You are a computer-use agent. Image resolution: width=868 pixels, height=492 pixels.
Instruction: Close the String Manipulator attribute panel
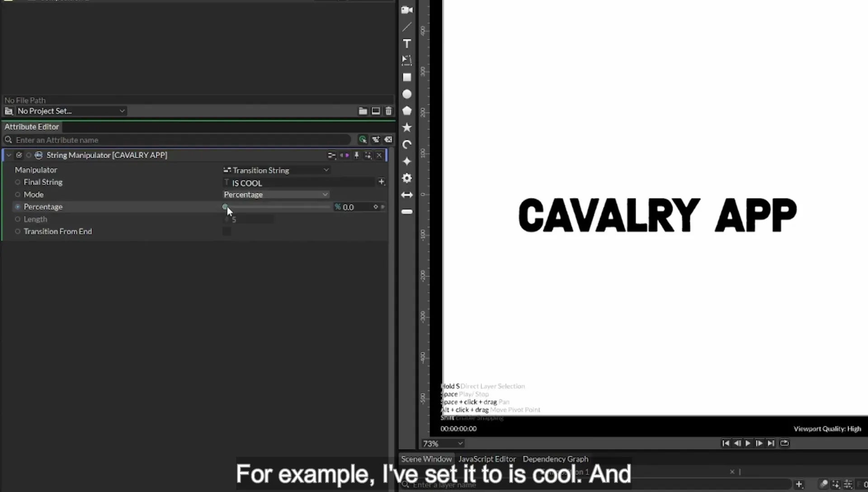point(379,155)
